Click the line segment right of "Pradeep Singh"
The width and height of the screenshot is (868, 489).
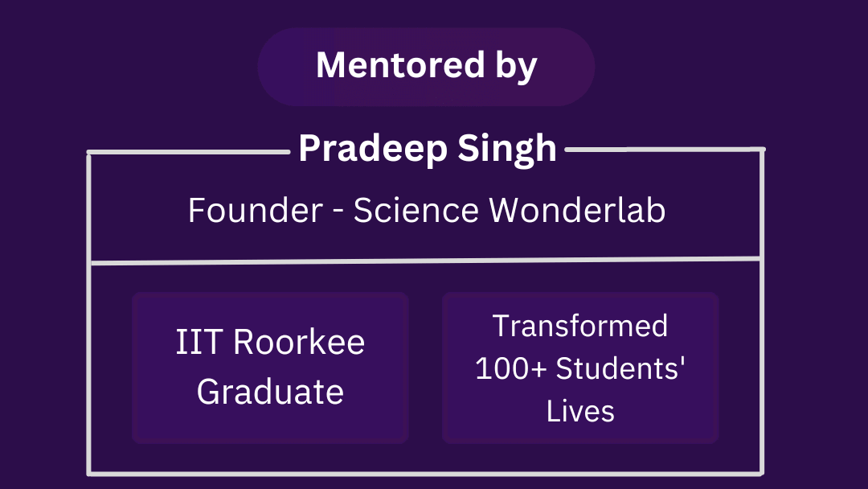pos(665,149)
